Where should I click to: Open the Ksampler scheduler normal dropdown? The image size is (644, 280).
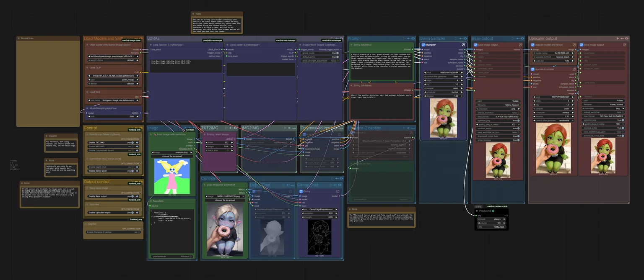tap(444, 92)
